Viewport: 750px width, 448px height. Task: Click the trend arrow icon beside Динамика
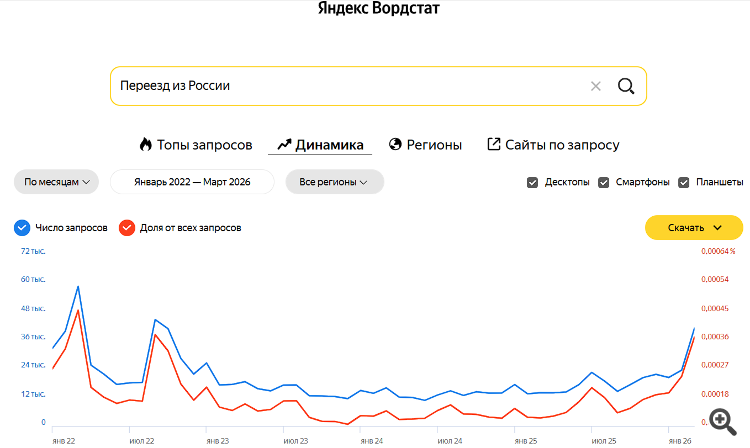[284, 144]
